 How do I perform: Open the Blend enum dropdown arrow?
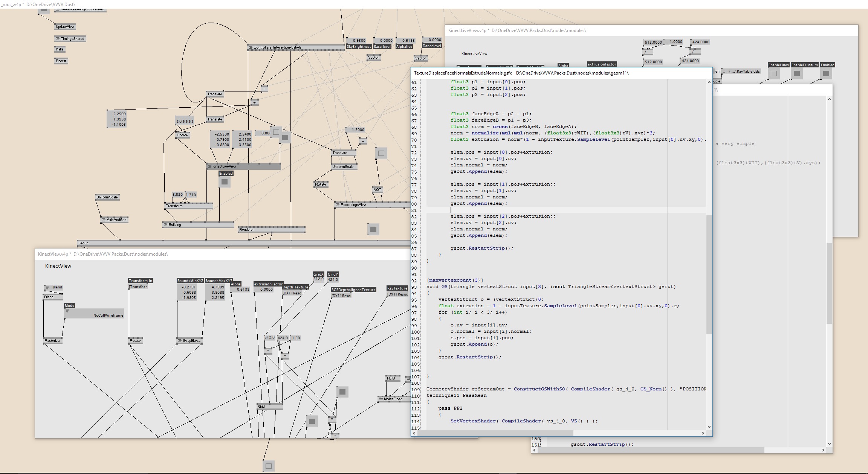tap(47, 288)
